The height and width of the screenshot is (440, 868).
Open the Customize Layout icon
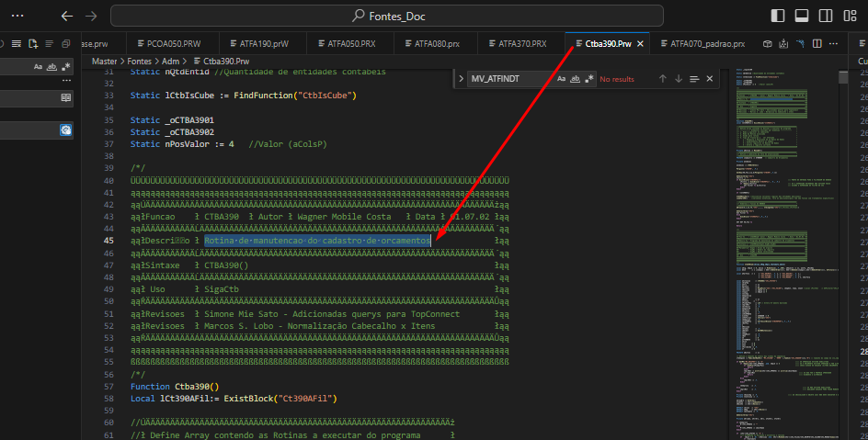(850, 16)
